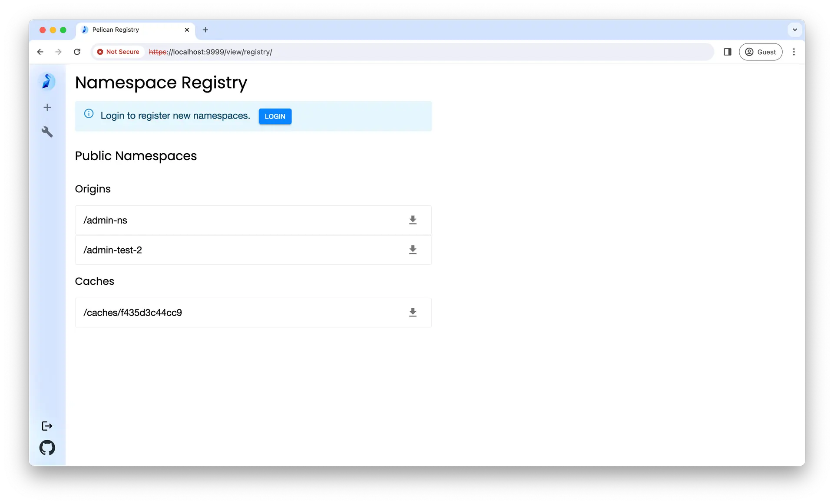The height and width of the screenshot is (504, 834).
Task: Download the /admin-ns namespace key
Action: 413,220
